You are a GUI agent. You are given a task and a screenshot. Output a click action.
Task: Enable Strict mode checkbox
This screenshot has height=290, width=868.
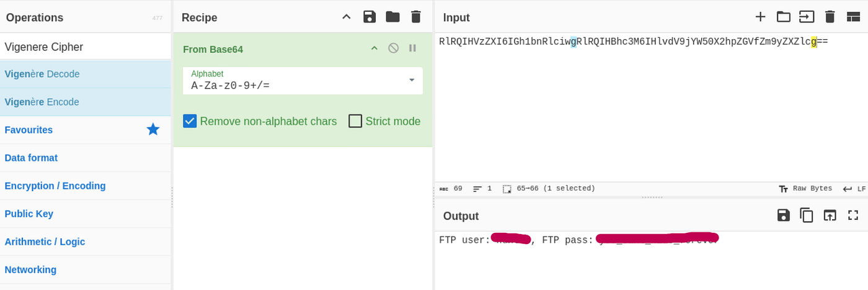(x=355, y=121)
